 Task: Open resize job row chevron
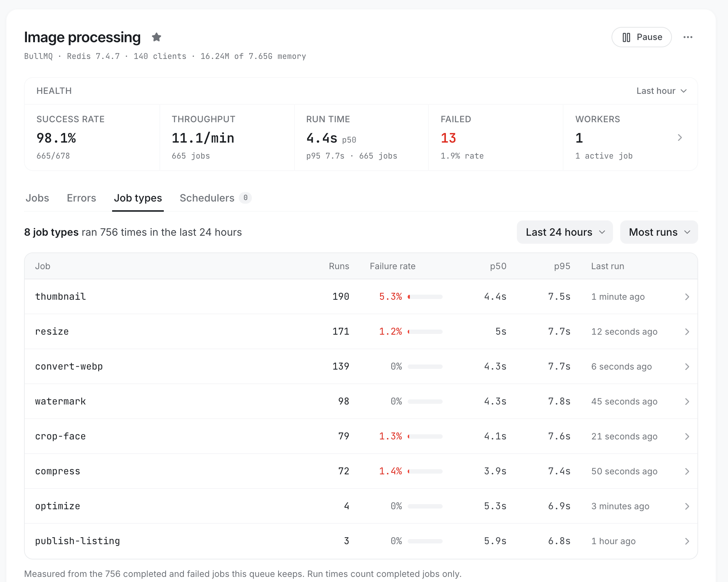(x=687, y=332)
